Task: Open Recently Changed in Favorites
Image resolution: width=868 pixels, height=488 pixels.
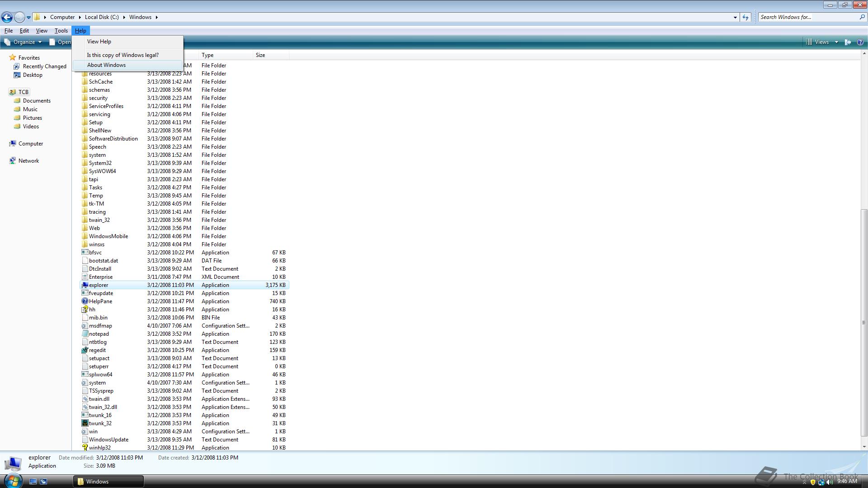Action: coord(44,66)
